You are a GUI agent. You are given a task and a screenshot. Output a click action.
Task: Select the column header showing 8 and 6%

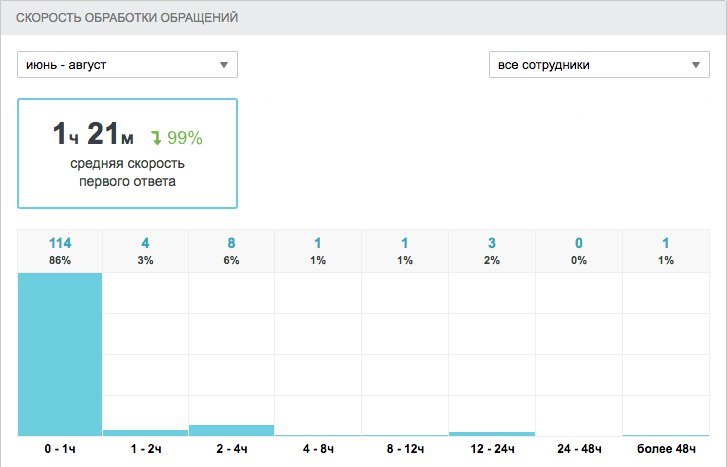(x=231, y=250)
